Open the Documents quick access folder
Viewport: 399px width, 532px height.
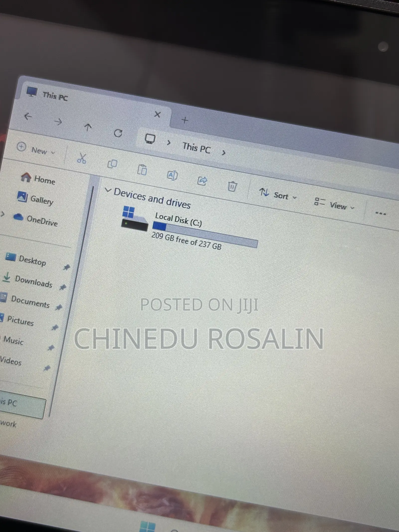(x=25, y=301)
